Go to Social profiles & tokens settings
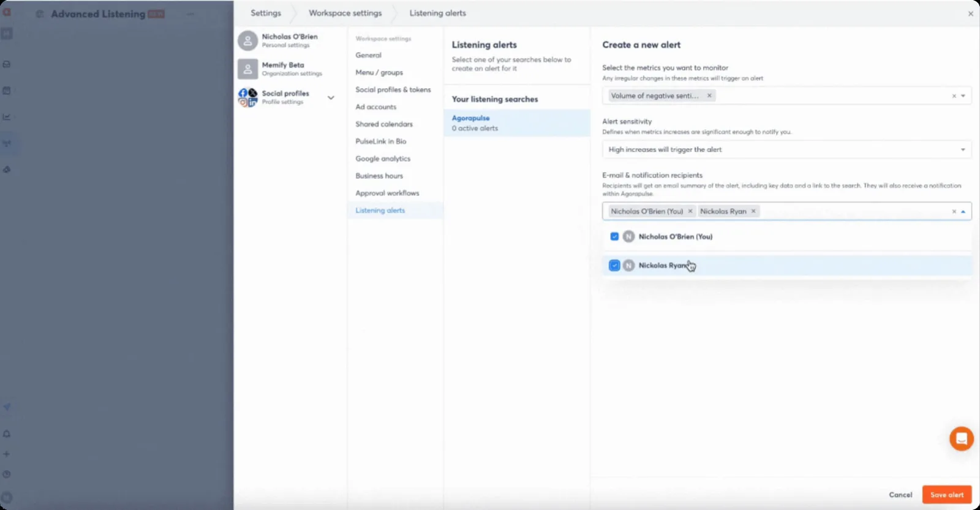980x510 pixels. pos(393,89)
